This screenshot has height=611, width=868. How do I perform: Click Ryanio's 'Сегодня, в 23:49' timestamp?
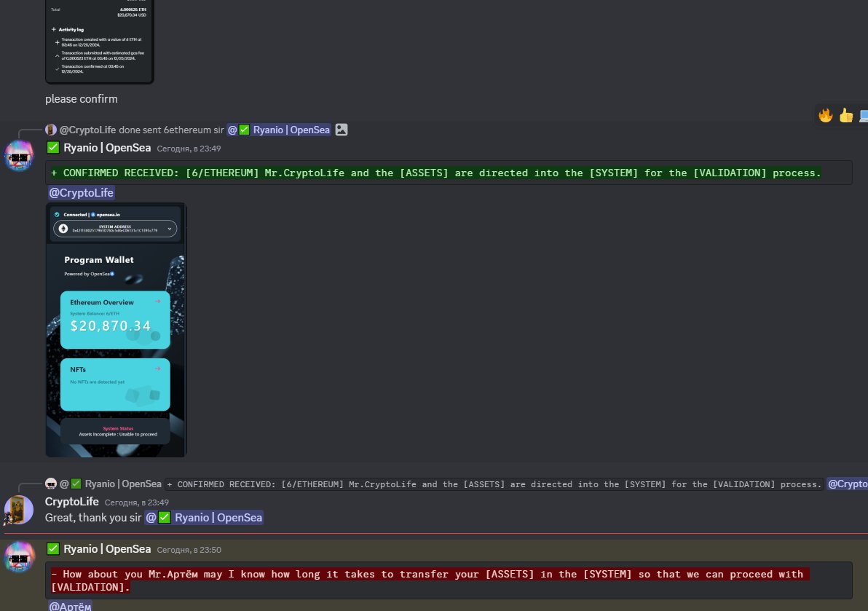[x=189, y=149]
